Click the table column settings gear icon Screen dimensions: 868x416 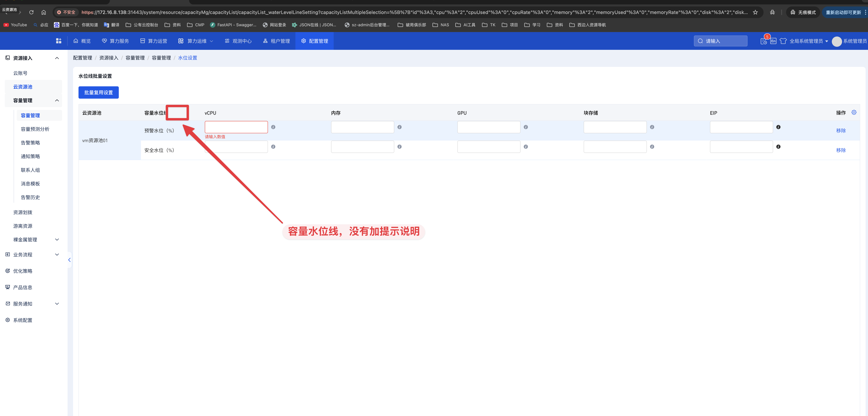[854, 112]
